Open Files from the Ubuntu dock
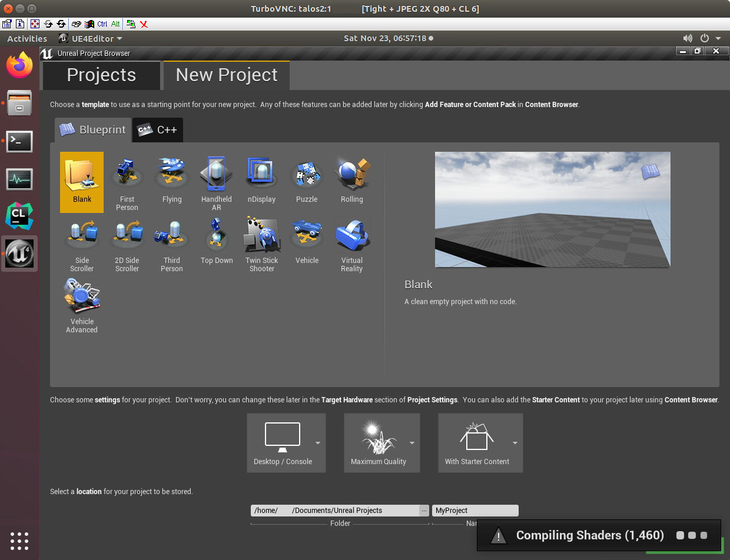Screen dimensions: 730x560 19,104
